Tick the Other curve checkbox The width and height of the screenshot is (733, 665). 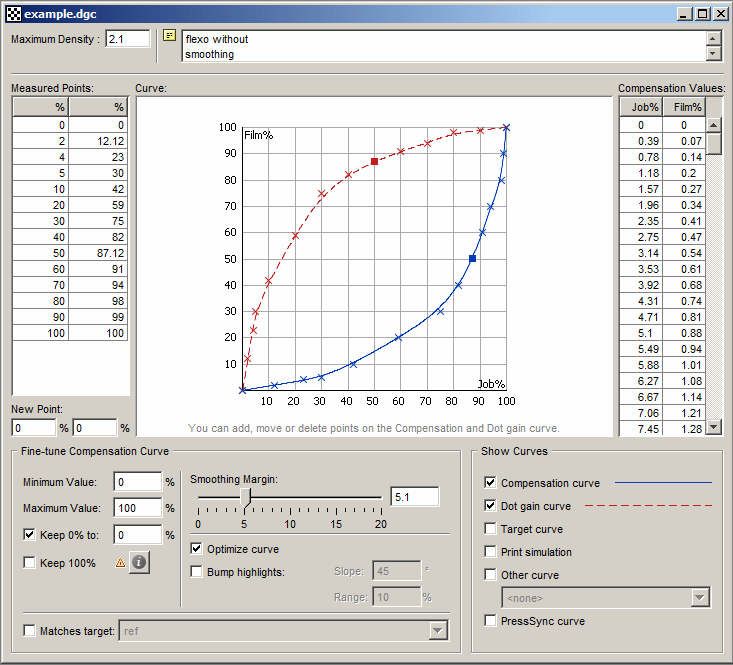[490, 574]
